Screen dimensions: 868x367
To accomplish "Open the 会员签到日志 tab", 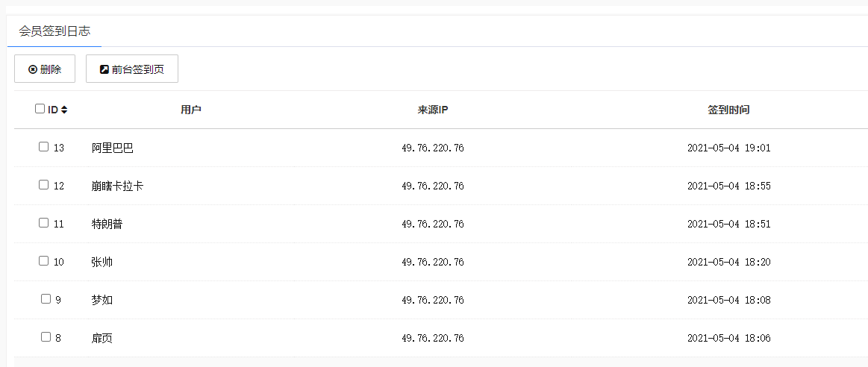I will (54, 32).
